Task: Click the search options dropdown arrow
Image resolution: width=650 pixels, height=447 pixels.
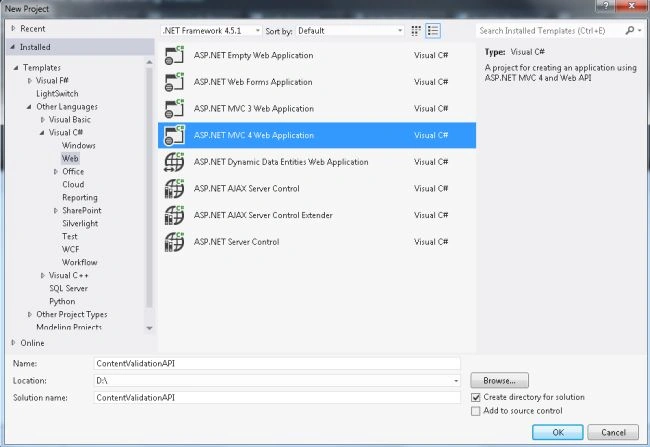Action: (640, 30)
